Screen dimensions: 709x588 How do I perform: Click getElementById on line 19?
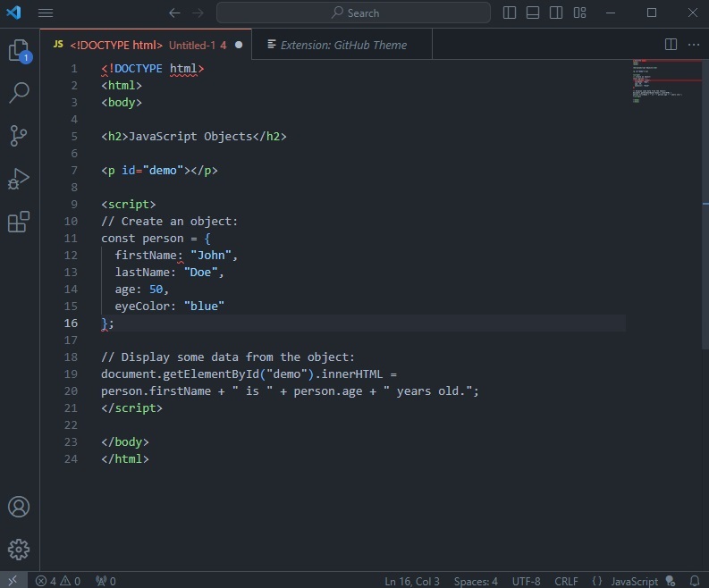click(211, 374)
